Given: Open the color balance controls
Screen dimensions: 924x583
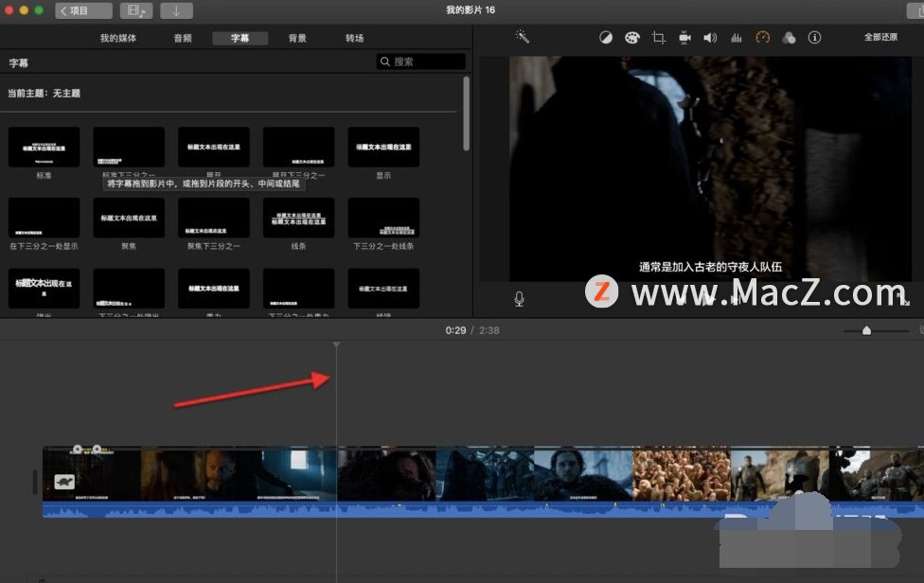Looking at the screenshot, I should point(606,38).
